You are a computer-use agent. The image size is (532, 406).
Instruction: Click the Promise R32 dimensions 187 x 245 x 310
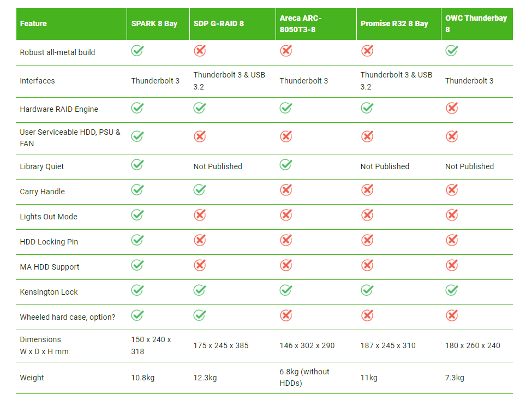388,345
